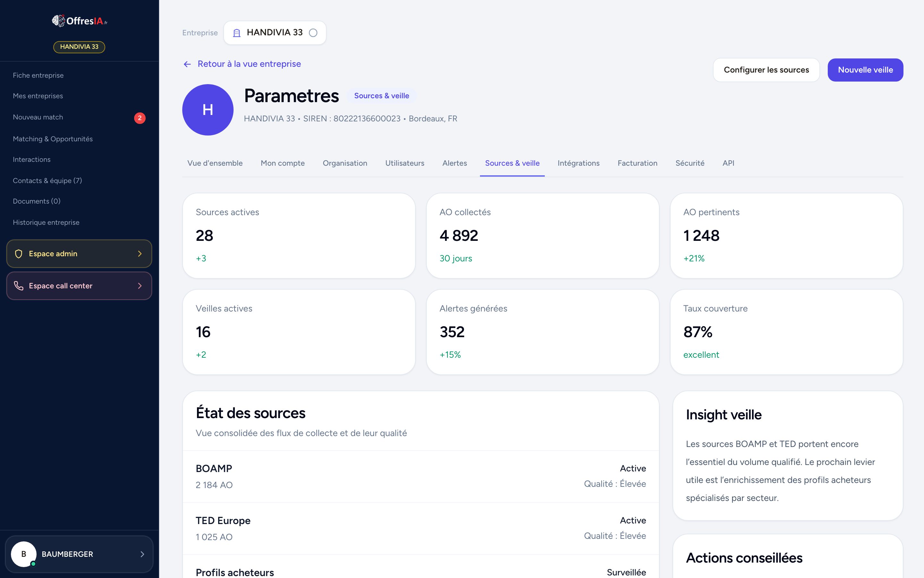Viewport: 924px width, 578px height.
Task: Click the Profils acheteurs source name
Action: (235, 572)
